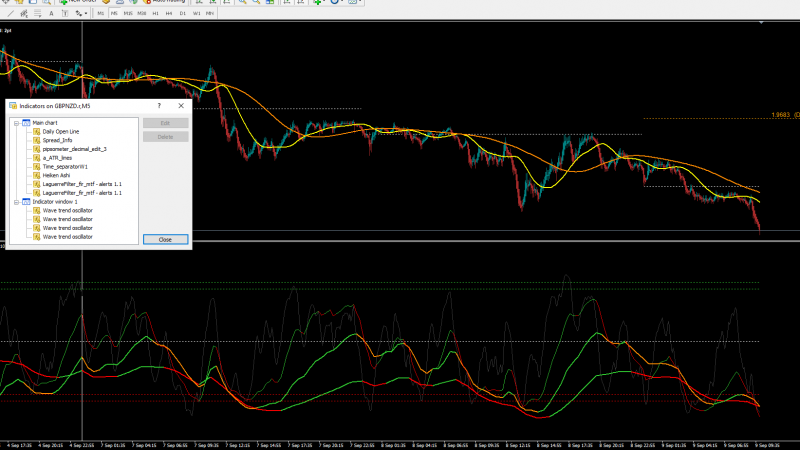Image resolution: width=800 pixels, height=450 pixels.
Task: Click the Delete button in Indicators dialog
Action: pos(165,137)
